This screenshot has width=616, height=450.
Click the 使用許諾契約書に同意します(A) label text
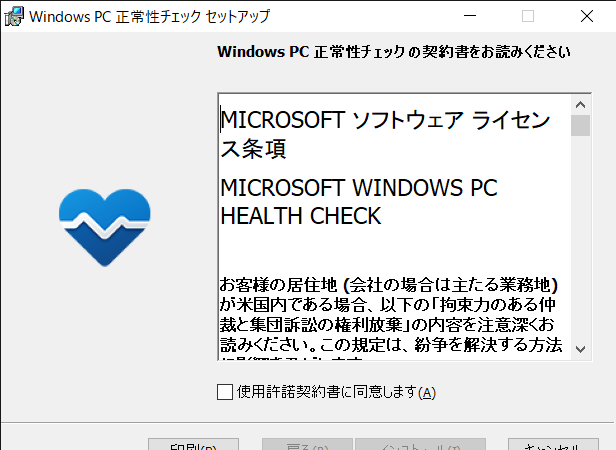click(x=336, y=392)
